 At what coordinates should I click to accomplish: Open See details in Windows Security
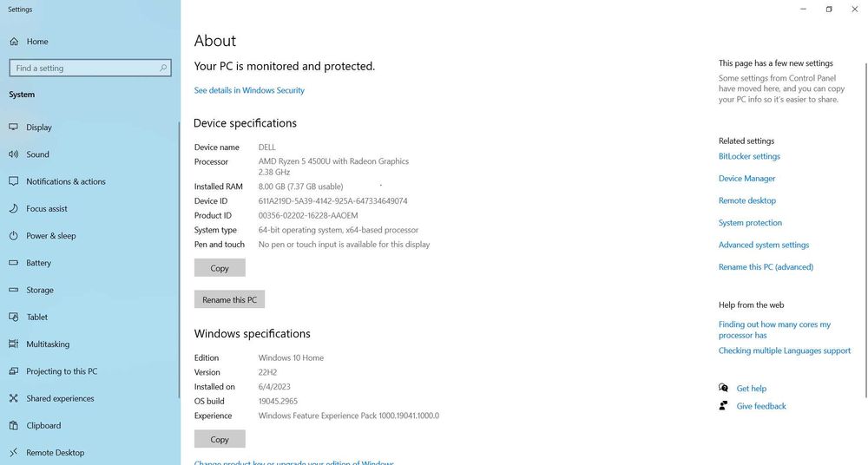coord(249,90)
